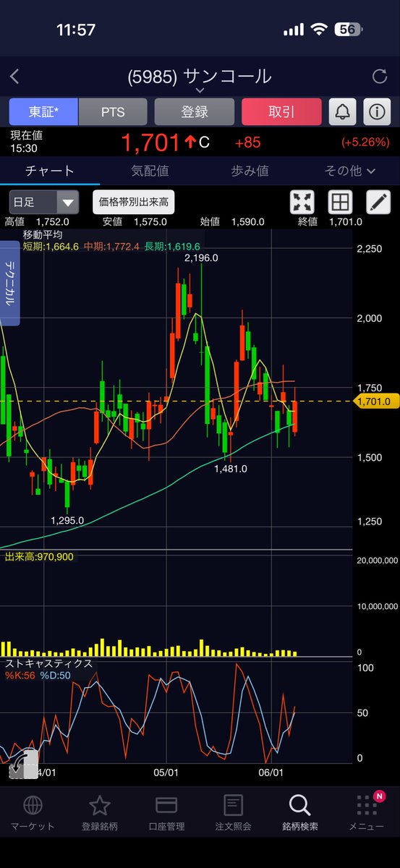Select the 東証* exchange toggle
The width and height of the screenshot is (400, 868).
pos(43,112)
